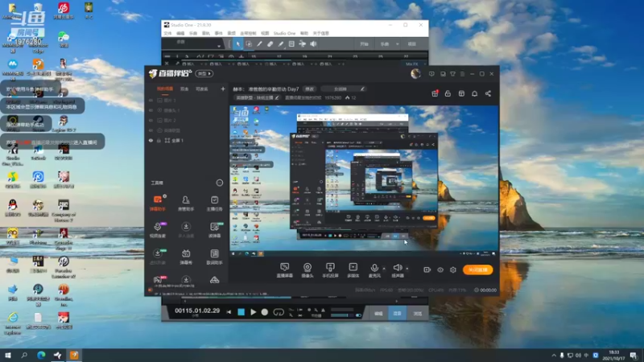Select the Eraser tool in Studio One

tap(270, 44)
